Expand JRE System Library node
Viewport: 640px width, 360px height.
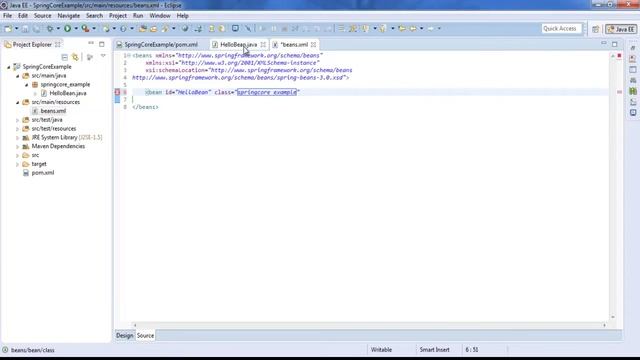(18, 138)
